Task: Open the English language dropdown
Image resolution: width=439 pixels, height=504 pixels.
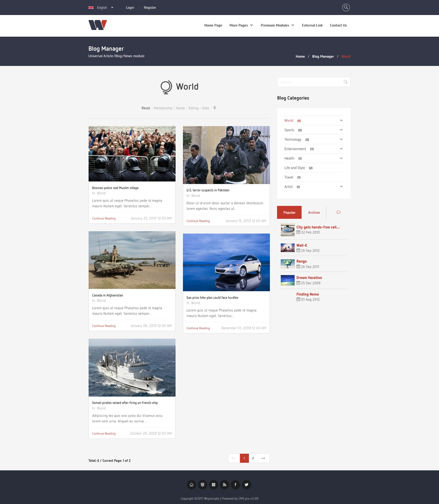Action: tap(105, 8)
